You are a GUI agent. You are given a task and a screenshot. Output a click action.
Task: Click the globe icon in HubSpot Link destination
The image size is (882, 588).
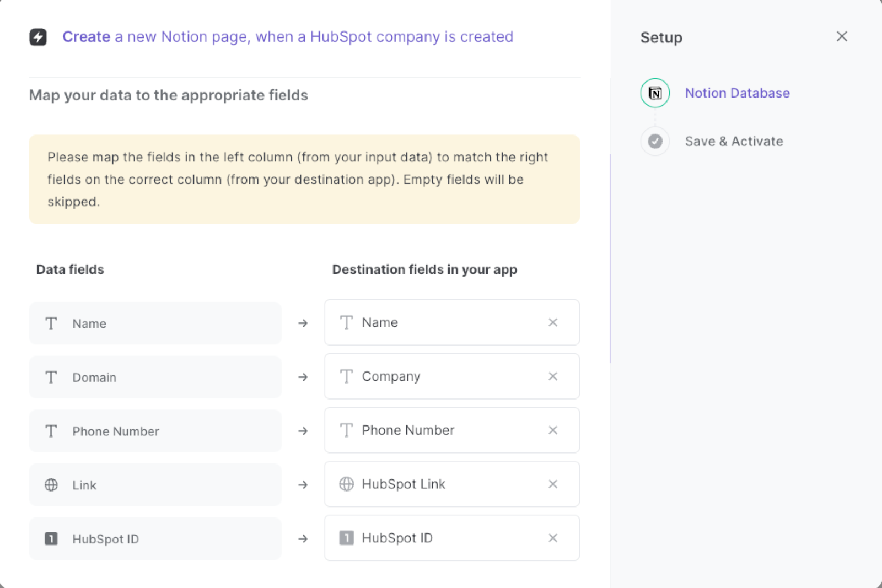(x=346, y=484)
